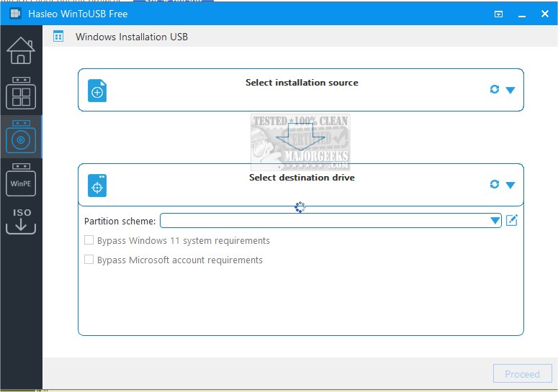Open Windows To Go USB sidebar tool
The height and width of the screenshot is (392, 558).
[21, 93]
